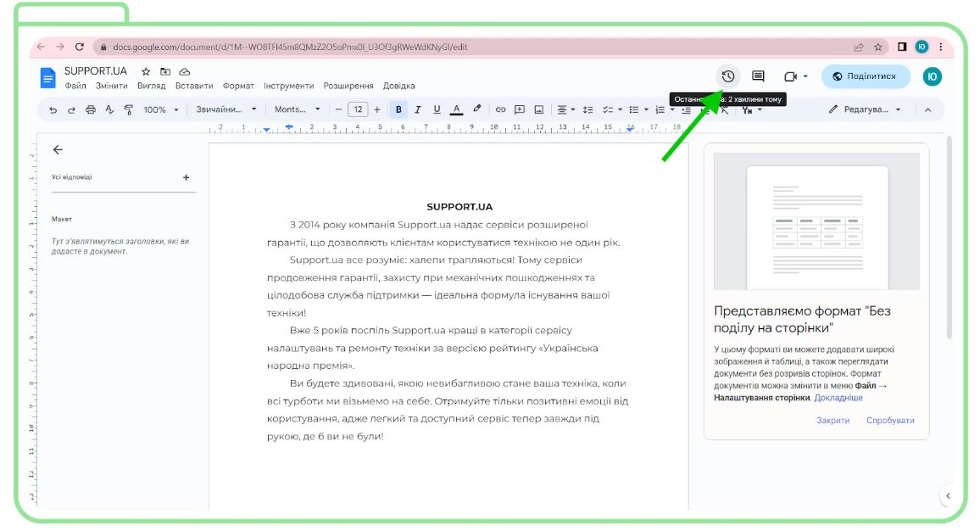Viewport: 980px width, 531px height.
Task: Go back using the outline panel arrow
Action: tap(58, 149)
